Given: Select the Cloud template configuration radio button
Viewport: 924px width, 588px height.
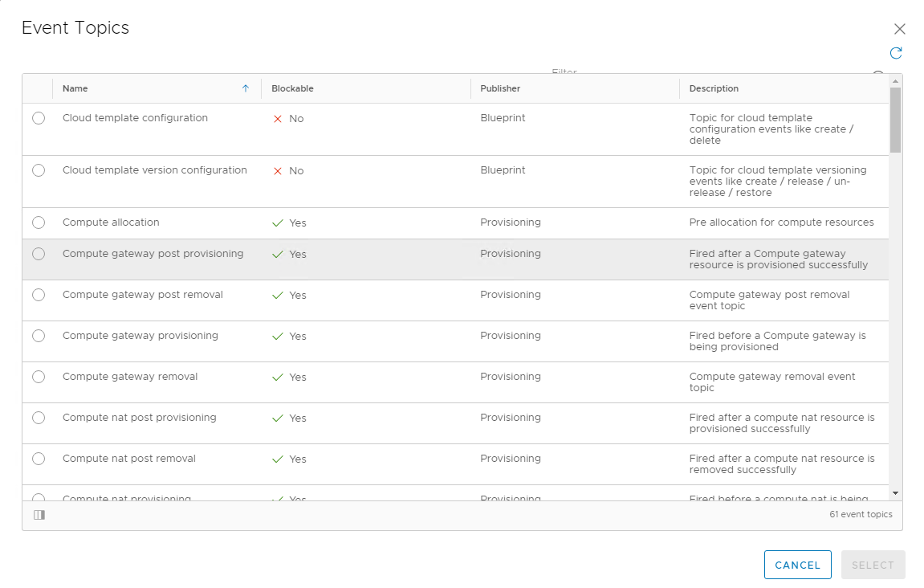Looking at the screenshot, I should point(39,118).
